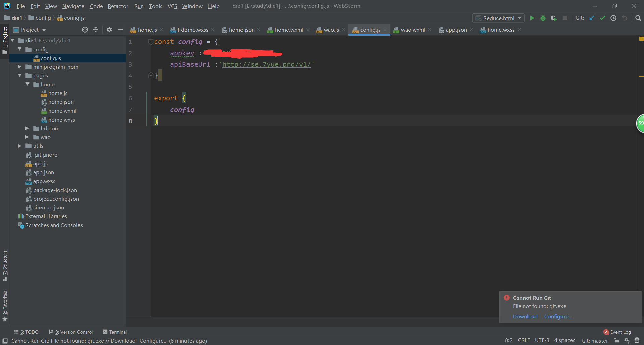The image size is (644, 345).
Task: Collapse the die1 root folder
Action: 13,40
